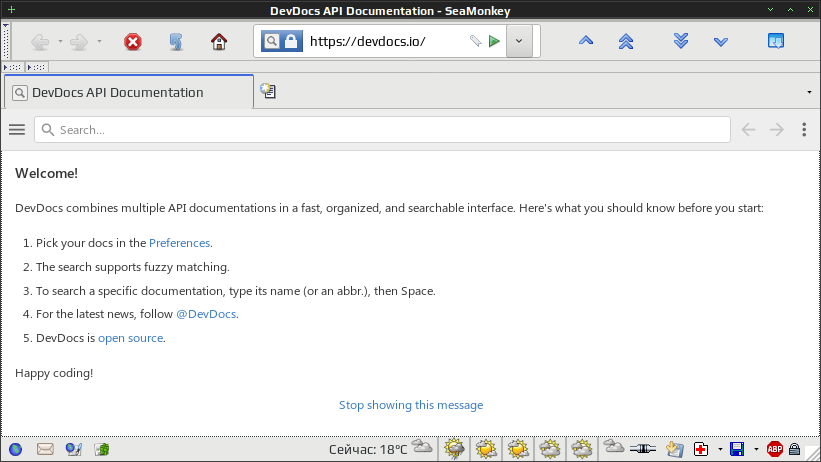Open the open source link
Image resolution: width=821 pixels, height=462 pixels.
(x=130, y=338)
